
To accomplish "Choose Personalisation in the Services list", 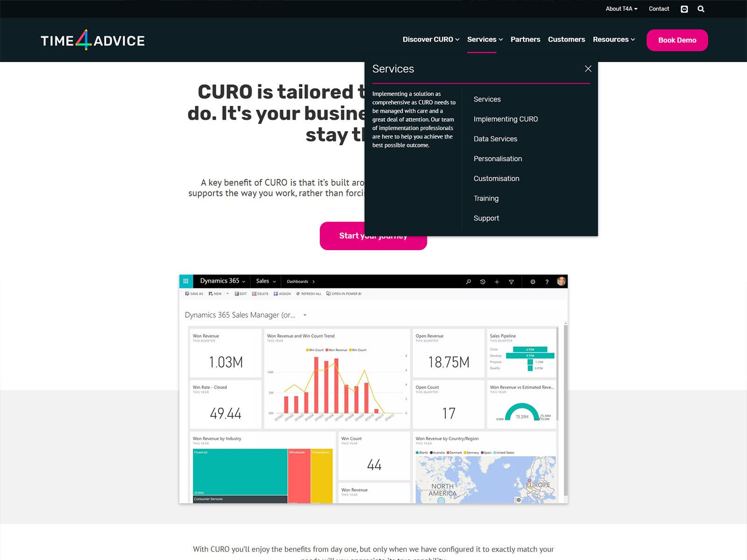I will pyautogui.click(x=498, y=159).
